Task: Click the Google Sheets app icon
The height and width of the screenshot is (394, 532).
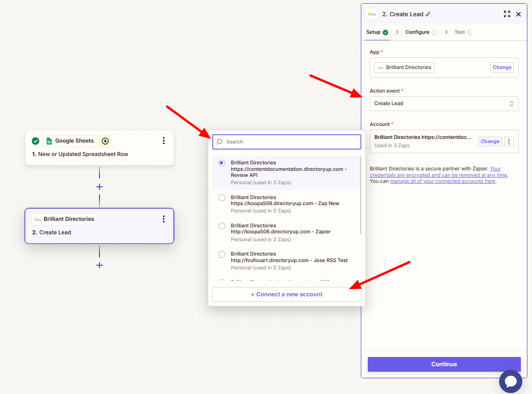Action: click(x=49, y=141)
